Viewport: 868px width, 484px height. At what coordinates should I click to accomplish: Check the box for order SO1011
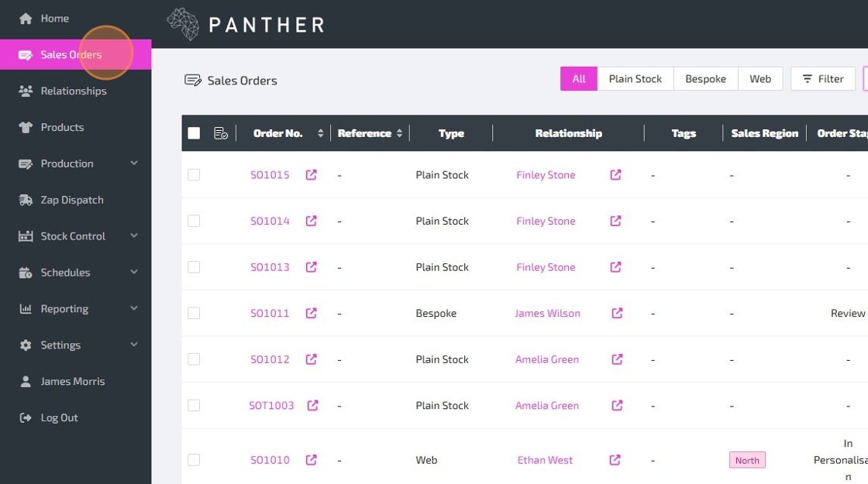(194, 314)
